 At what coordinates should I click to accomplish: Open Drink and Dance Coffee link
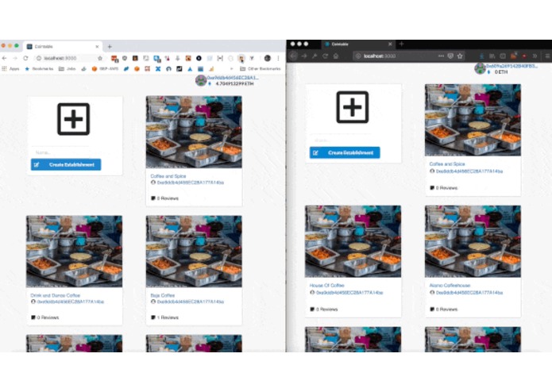[x=56, y=295]
